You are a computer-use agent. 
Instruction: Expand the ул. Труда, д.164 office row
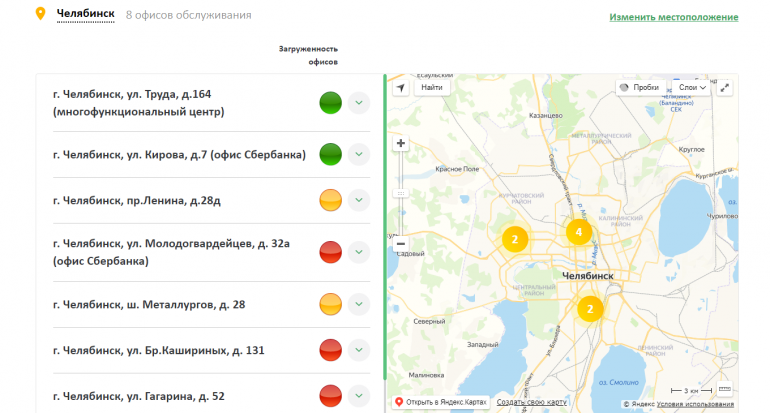click(359, 103)
